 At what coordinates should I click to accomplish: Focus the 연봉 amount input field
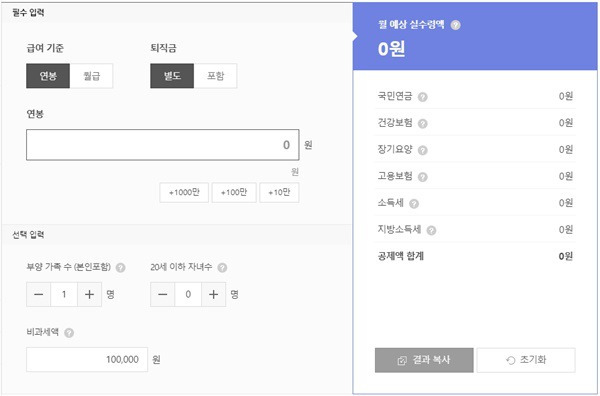[163, 145]
